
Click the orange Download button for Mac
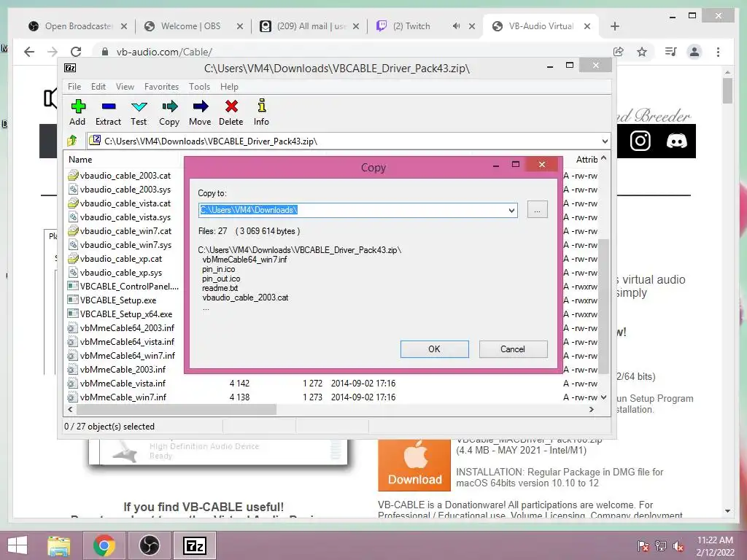414,465
